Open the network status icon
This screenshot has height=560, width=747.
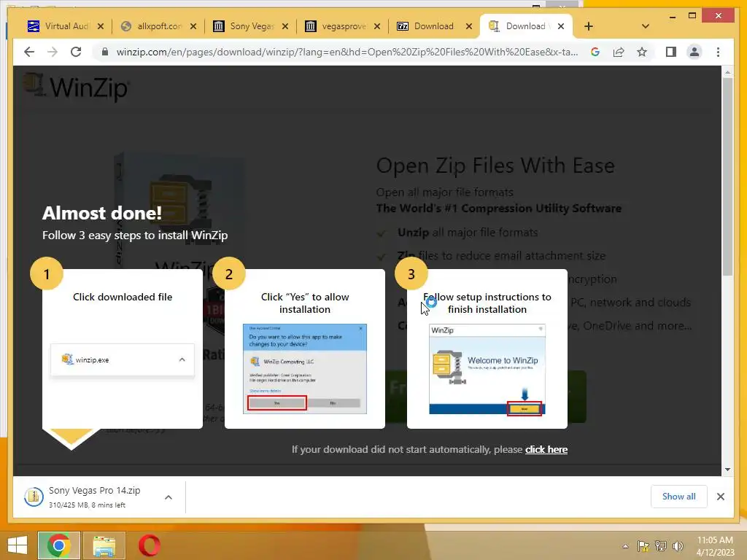(661, 546)
